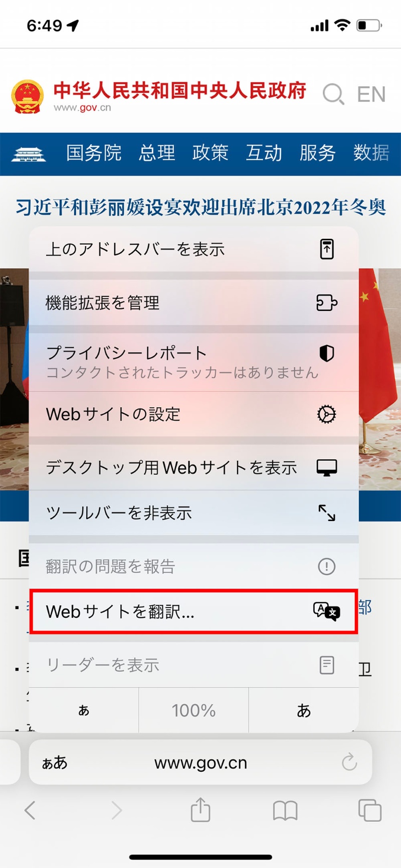Decrease text size with small あ
Image resolution: width=401 pixels, height=868 pixels.
click(84, 710)
